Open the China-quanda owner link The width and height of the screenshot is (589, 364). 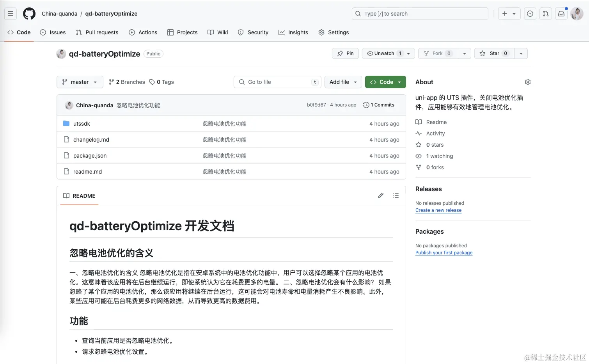[x=60, y=14]
